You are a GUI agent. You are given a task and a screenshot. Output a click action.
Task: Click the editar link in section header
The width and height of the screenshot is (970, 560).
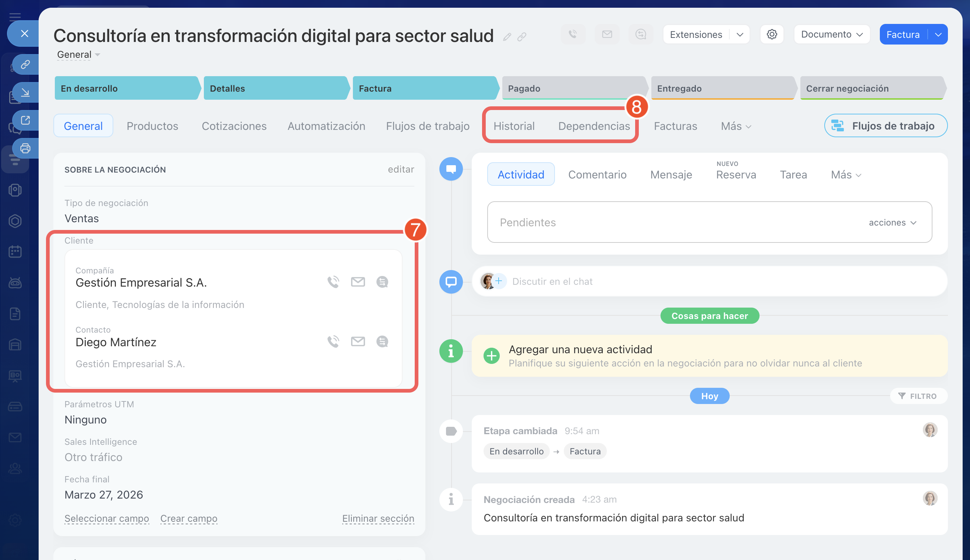tap(400, 169)
